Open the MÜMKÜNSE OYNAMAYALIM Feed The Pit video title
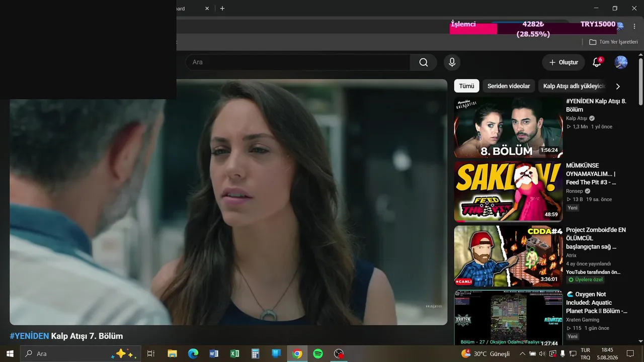 pyautogui.click(x=591, y=174)
